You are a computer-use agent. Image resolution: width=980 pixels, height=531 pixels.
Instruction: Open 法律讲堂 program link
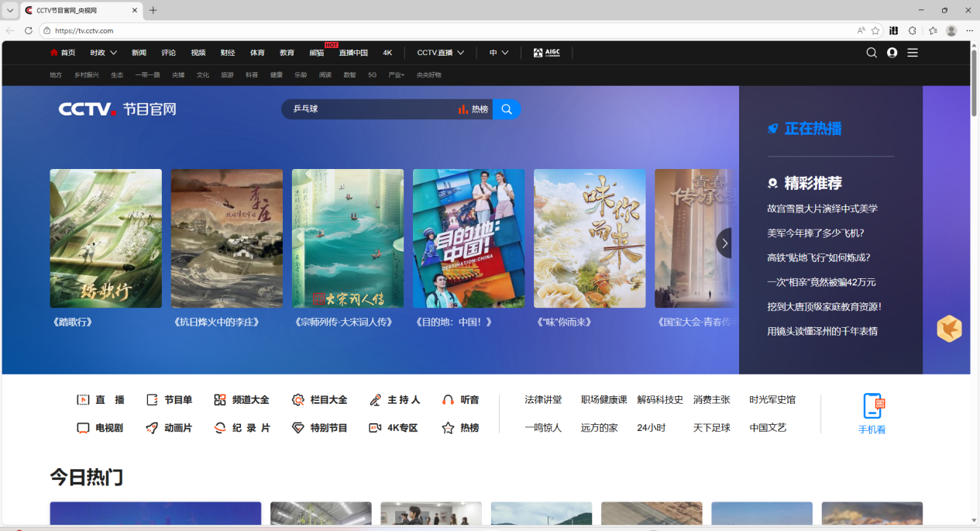(543, 400)
